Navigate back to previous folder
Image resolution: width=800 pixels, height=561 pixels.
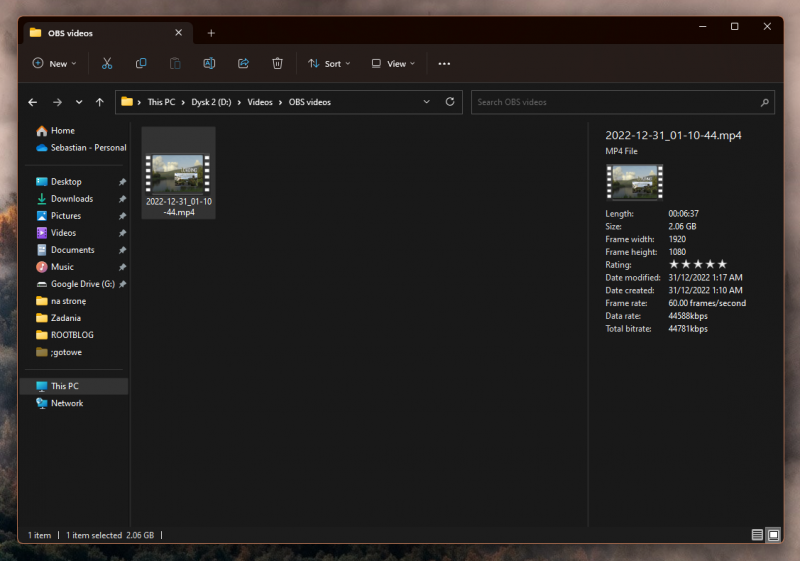pos(33,102)
